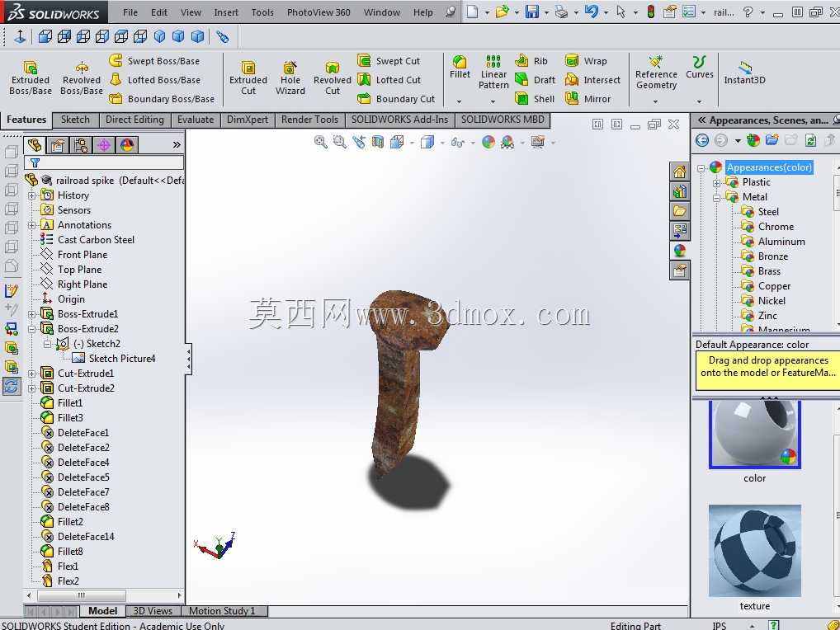Image resolution: width=840 pixels, height=630 pixels.
Task: Open the Tools menu
Action: pos(262,12)
